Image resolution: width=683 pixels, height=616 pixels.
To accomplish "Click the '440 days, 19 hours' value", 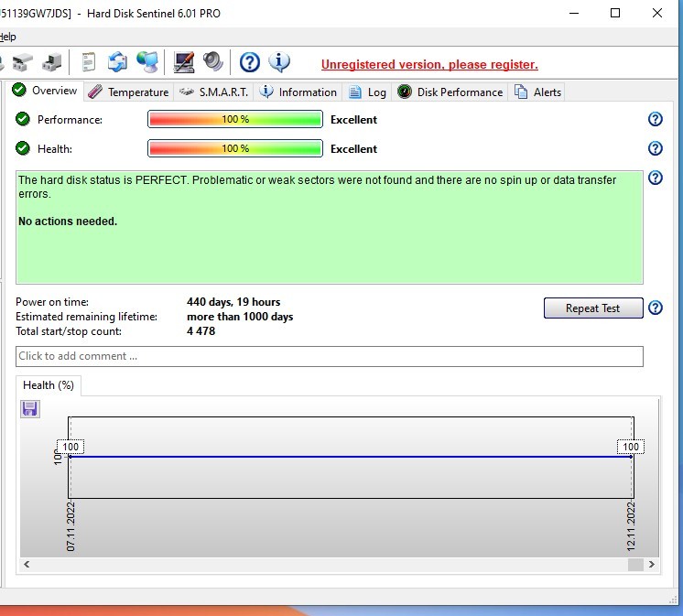I will point(233,302).
